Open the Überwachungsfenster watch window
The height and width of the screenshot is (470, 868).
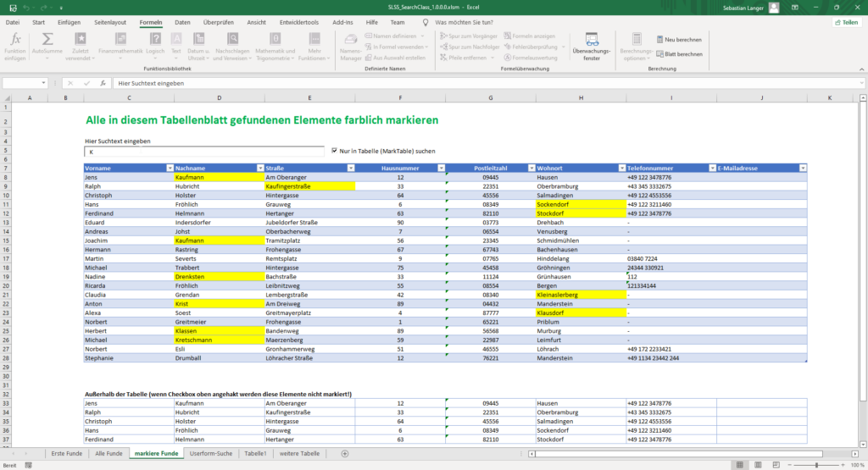tap(591, 40)
